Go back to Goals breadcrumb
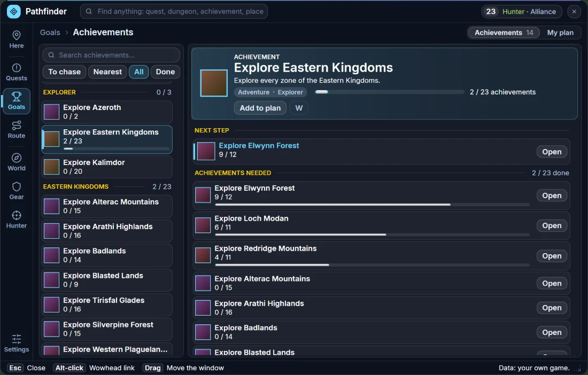This screenshot has width=588, height=375. 50,33
